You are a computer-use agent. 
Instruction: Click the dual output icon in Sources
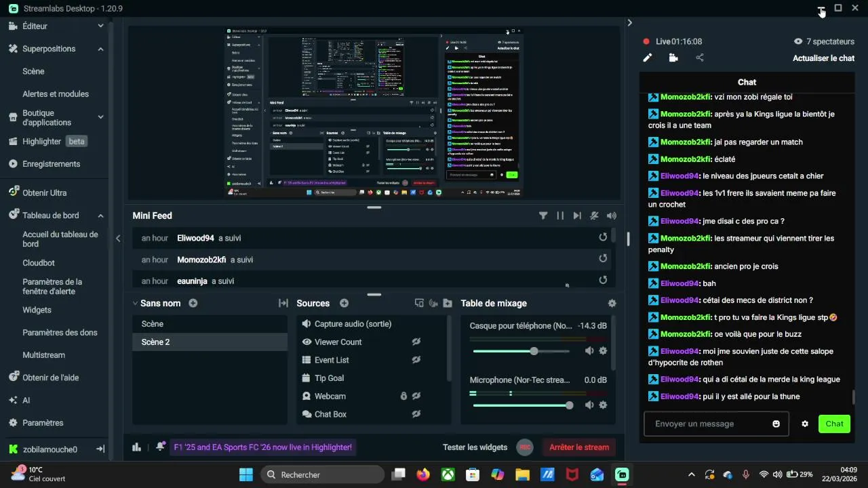pos(419,303)
